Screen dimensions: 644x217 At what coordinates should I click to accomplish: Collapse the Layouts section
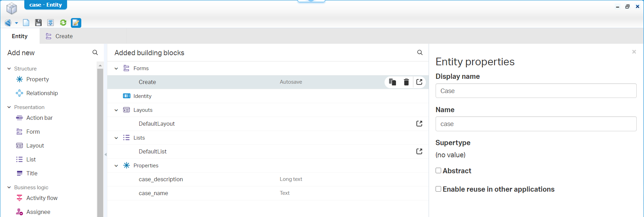(116, 110)
